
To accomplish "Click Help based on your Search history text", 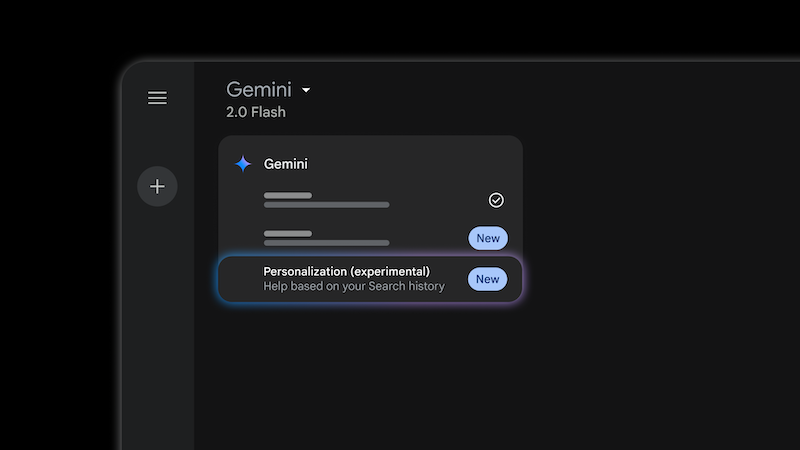I will [353, 286].
